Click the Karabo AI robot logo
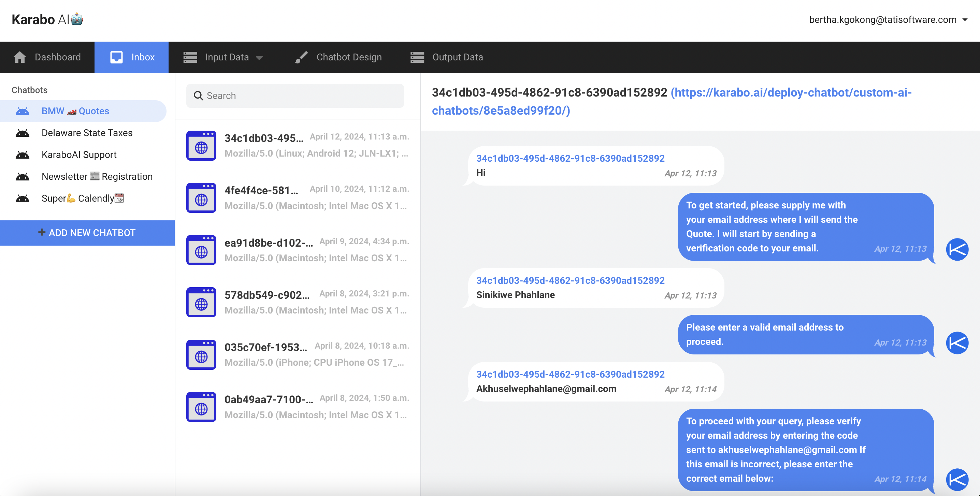980x496 pixels. pos(77,19)
